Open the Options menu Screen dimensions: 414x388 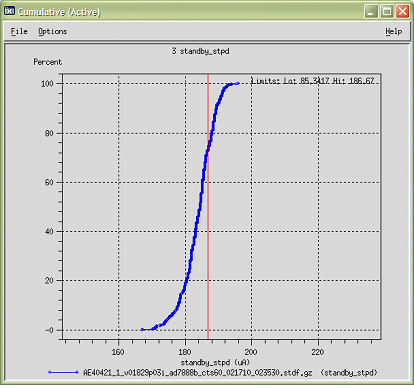[x=53, y=32]
